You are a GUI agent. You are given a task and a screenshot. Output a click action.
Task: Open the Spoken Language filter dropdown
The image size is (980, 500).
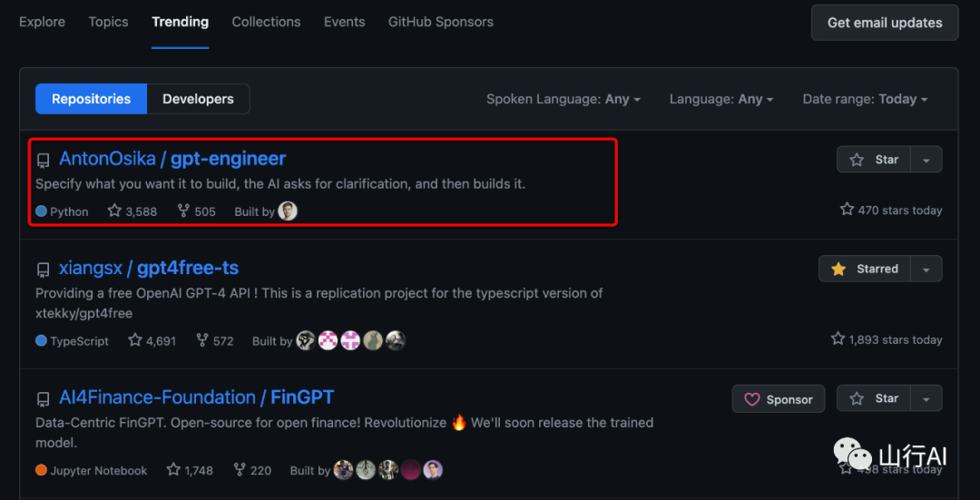(x=563, y=99)
